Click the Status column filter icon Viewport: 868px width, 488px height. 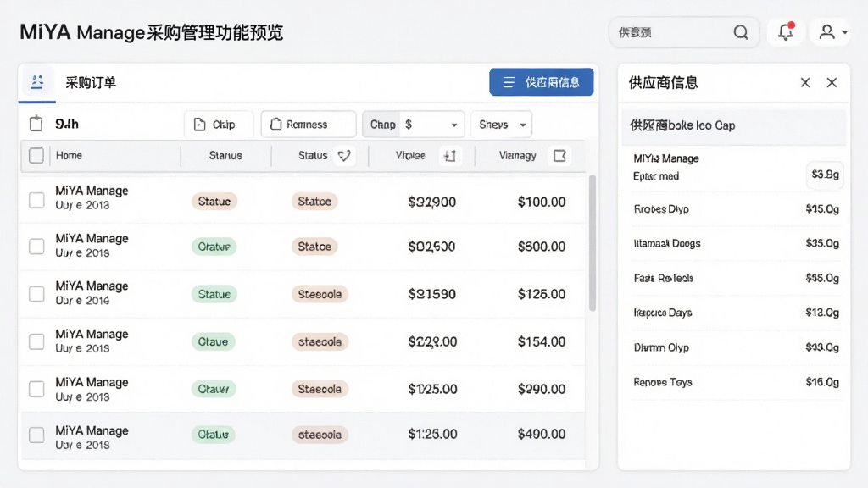344,156
